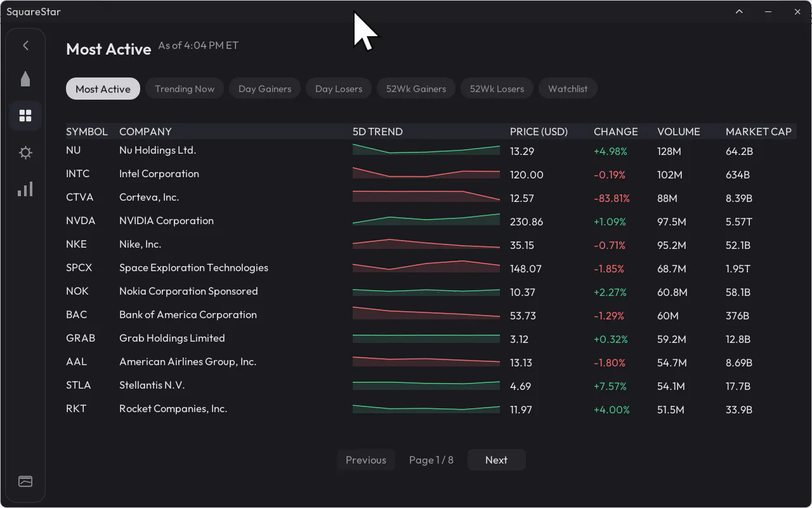Click the 5D TREND column header
This screenshot has height=508, width=812.
[377, 131]
